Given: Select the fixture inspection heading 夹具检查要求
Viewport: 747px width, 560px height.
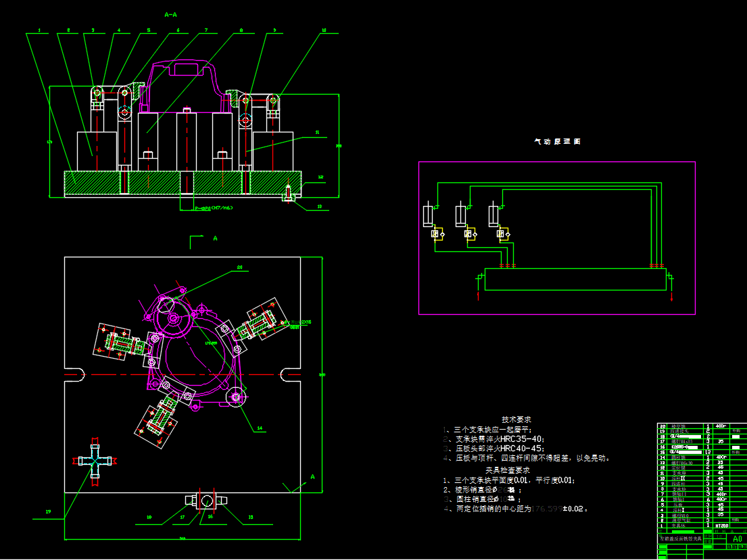Looking at the screenshot, I should coord(508,470).
